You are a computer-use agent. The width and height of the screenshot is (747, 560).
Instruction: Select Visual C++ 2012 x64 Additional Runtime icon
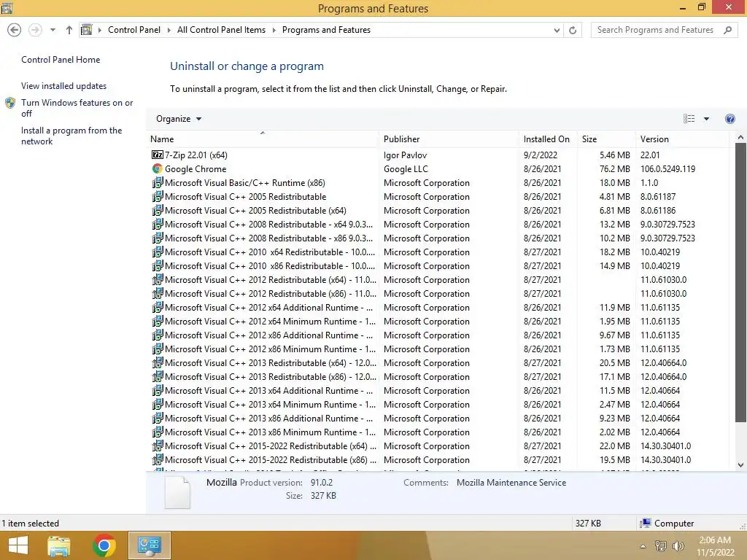tap(158, 307)
